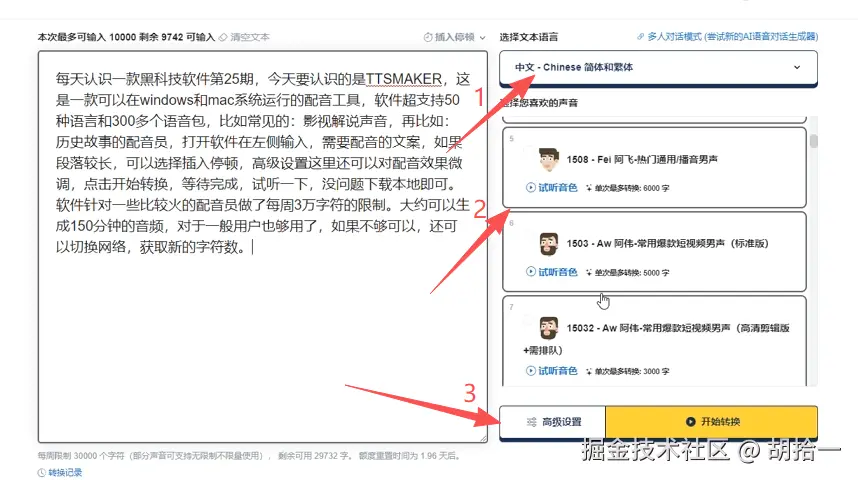
Task: Play 试听音色 for voice 1503 Aw
Action: [x=552, y=272]
